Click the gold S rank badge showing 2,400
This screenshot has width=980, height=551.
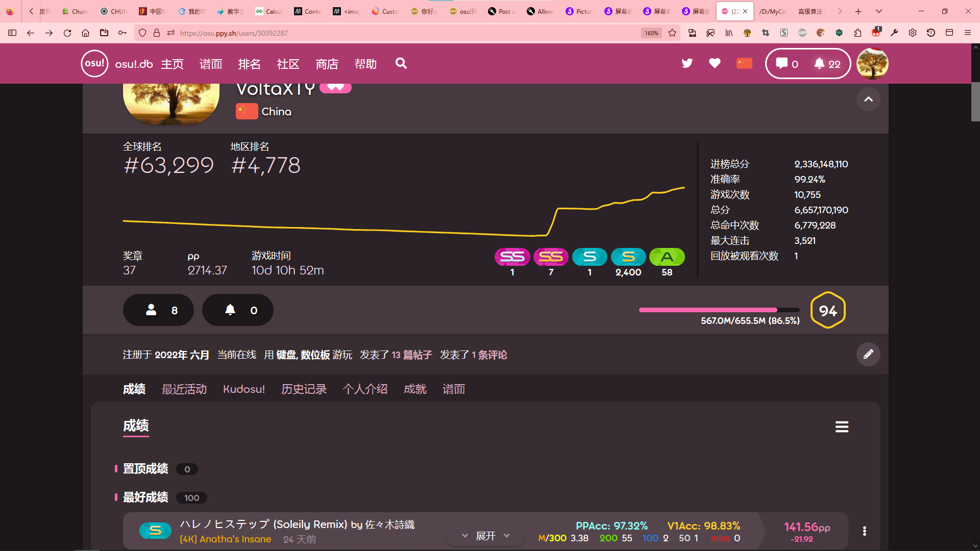pyautogui.click(x=628, y=257)
